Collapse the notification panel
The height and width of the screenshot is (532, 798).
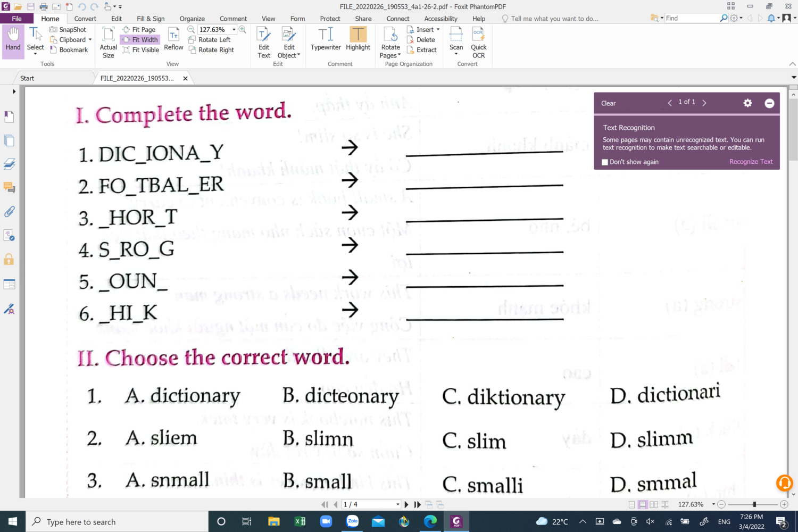(769, 103)
